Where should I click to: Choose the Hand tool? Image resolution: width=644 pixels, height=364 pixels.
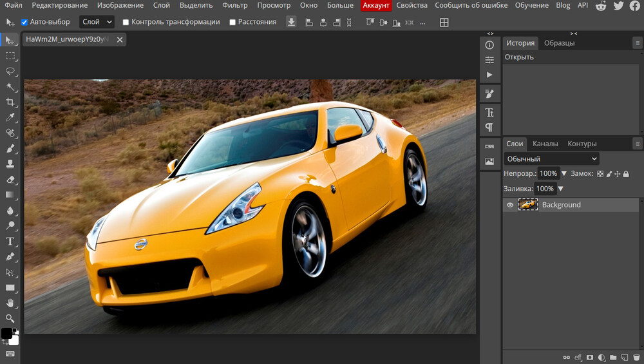[x=10, y=303]
